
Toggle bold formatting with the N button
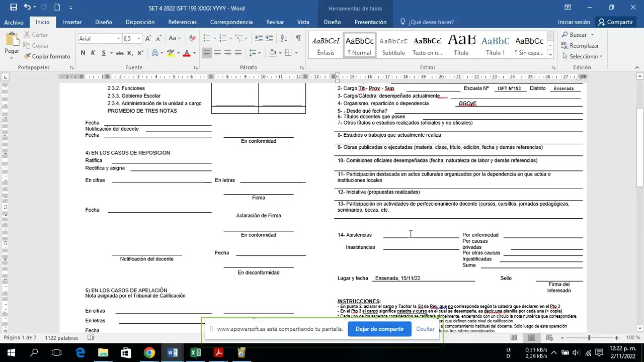[83, 53]
